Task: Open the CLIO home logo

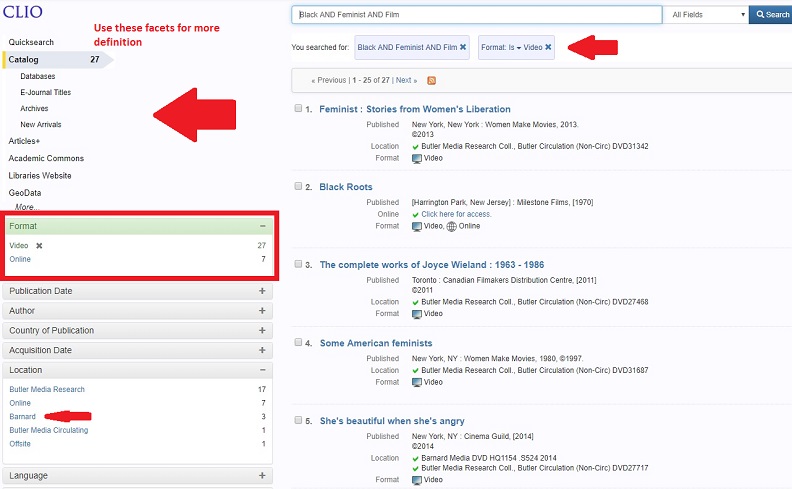Action: (23, 11)
